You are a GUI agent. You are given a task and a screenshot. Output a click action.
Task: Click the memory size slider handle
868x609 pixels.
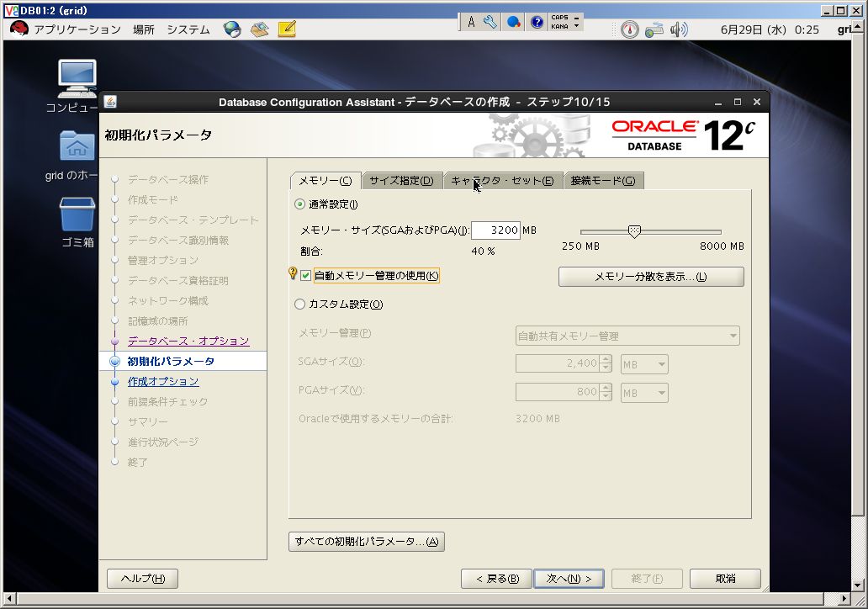634,231
